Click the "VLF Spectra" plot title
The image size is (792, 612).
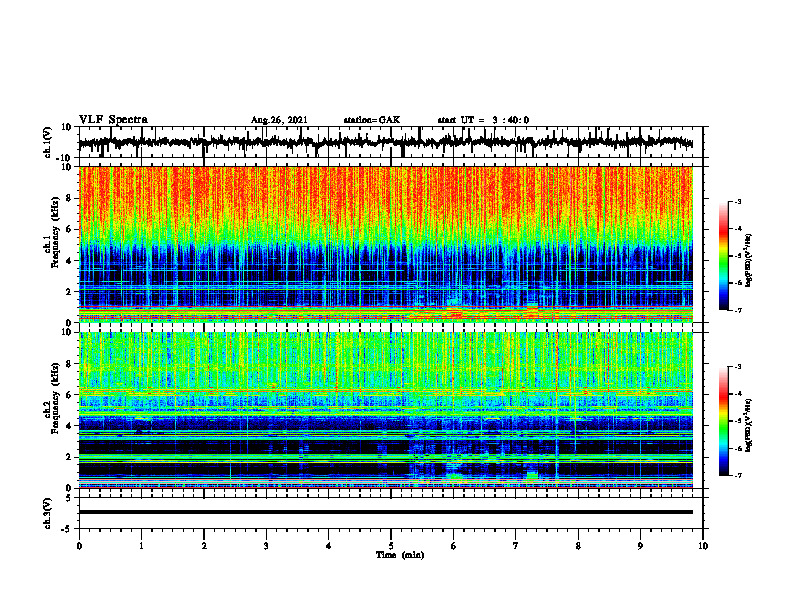point(113,120)
